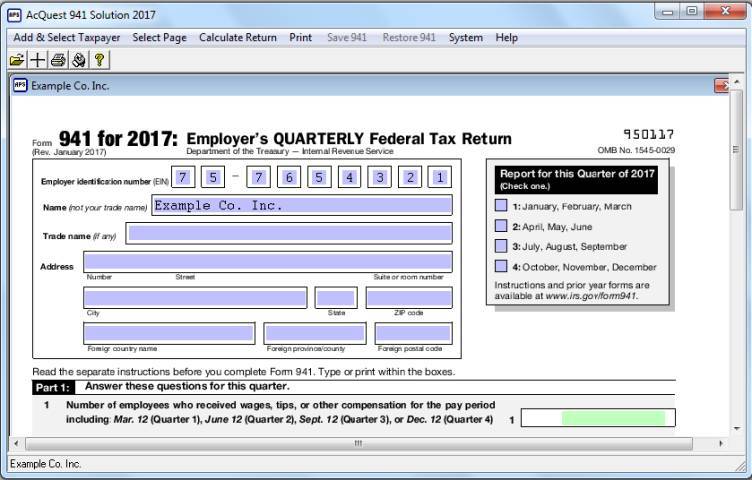Close the Example Co. Inc. child window
Image resolution: width=752 pixels, height=480 pixels.
point(721,85)
